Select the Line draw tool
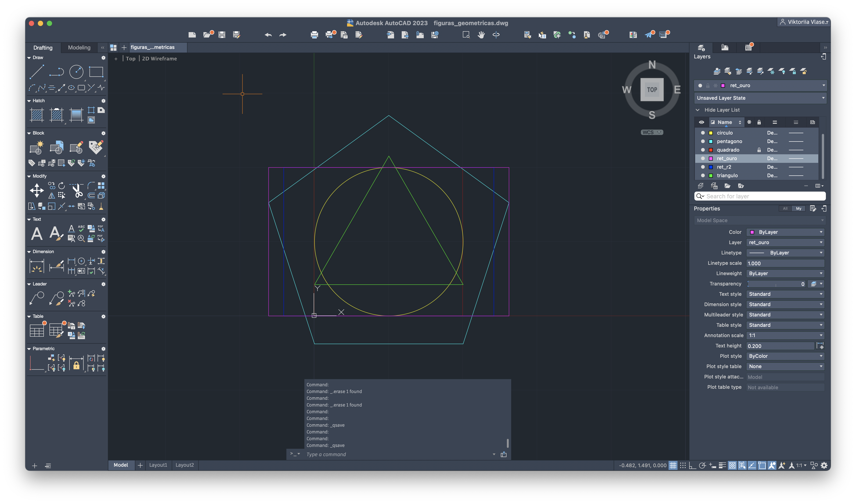This screenshot has height=504, width=856. click(x=36, y=72)
